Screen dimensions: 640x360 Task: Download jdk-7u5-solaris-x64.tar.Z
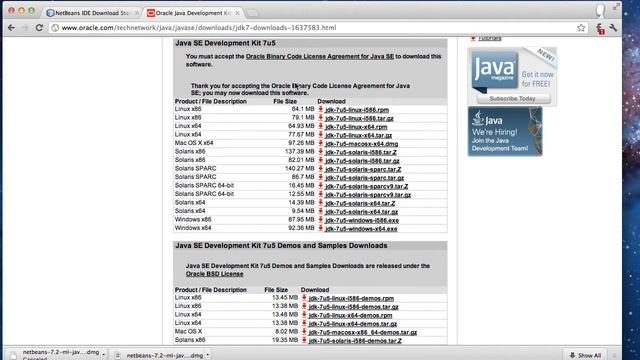360,203
